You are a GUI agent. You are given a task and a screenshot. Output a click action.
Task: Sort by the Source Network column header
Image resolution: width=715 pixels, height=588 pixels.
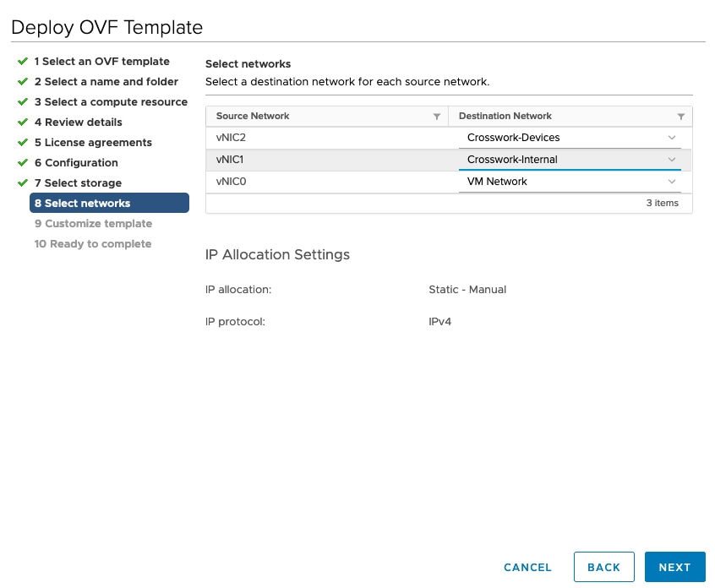coord(253,116)
